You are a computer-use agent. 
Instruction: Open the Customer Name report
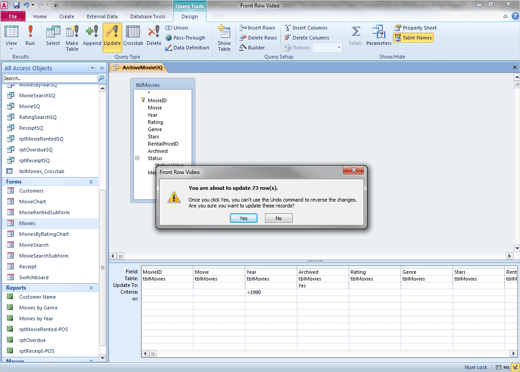click(x=37, y=297)
